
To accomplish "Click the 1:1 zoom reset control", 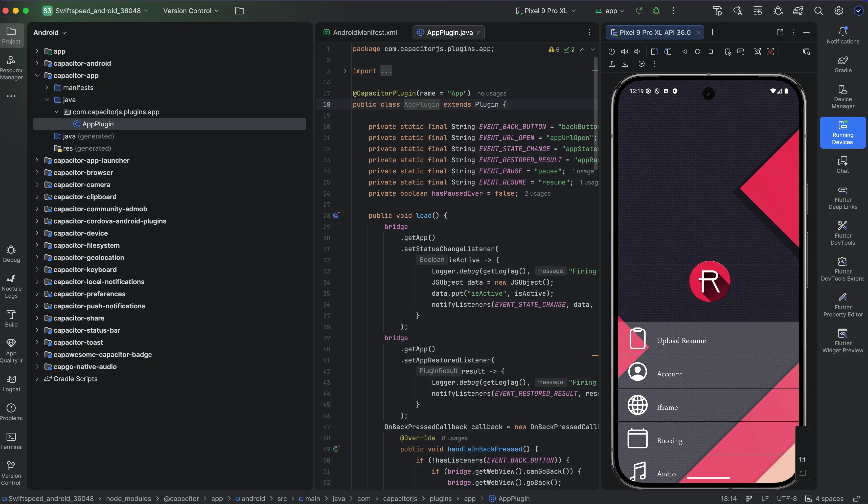I will 802,459.
